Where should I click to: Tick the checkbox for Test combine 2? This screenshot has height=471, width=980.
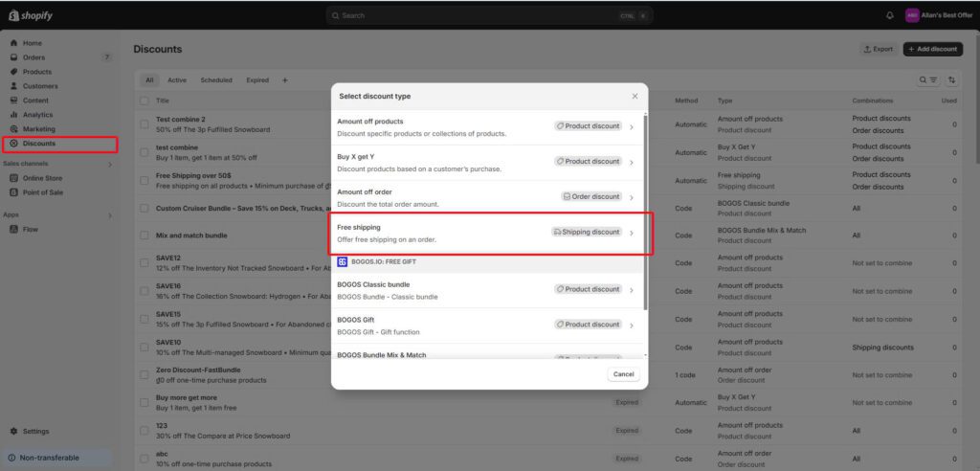(x=145, y=124)
